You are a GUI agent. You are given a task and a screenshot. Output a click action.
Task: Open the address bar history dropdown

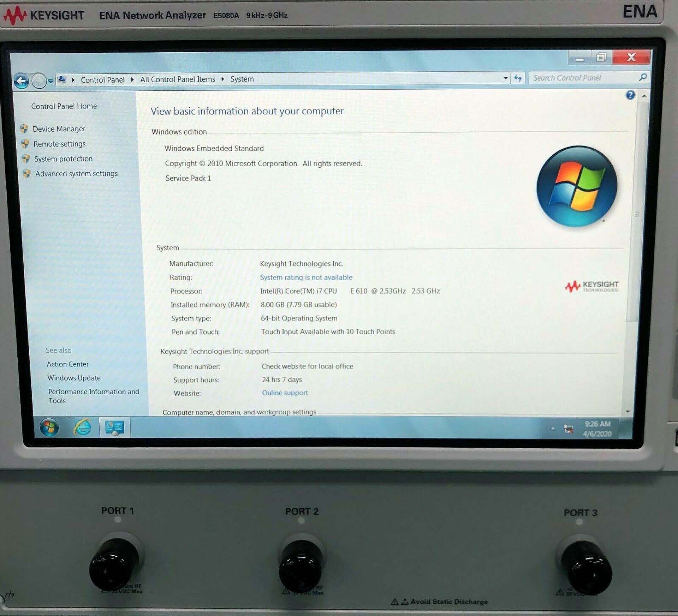click(x=505, y=78)
